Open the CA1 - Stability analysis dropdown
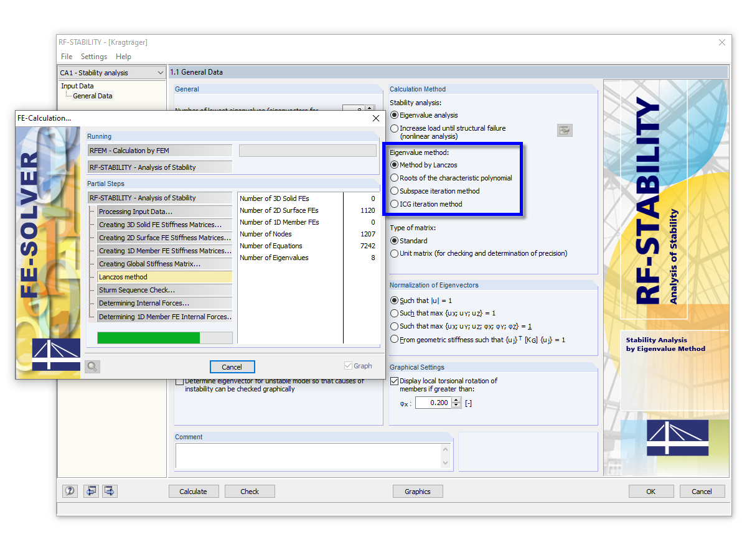The image size is (747, 560). [159, 72]
